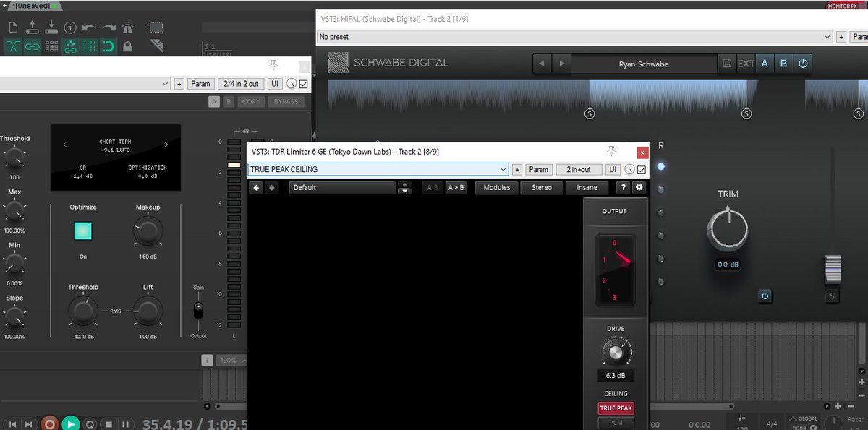Flip the Gain/Output meter switch

point(198,311)
